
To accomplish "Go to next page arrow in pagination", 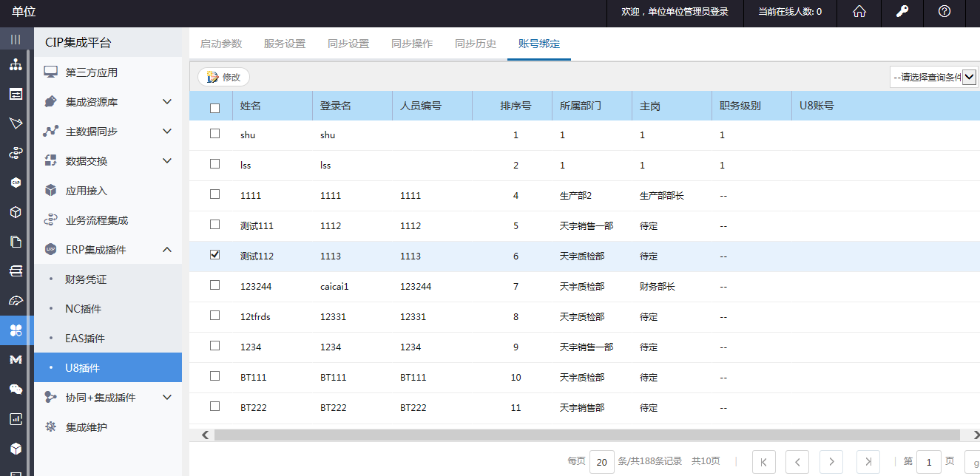I will pyautogui.click(x=831, y=461).
